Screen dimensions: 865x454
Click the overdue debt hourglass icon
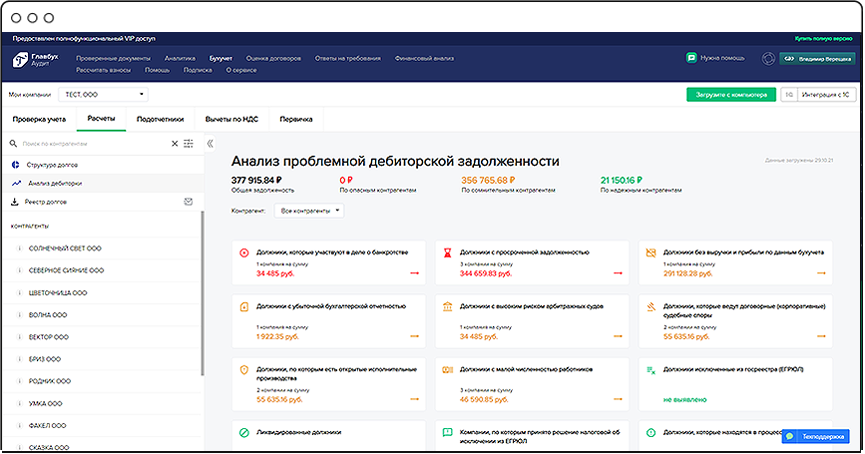click(447, 253)
